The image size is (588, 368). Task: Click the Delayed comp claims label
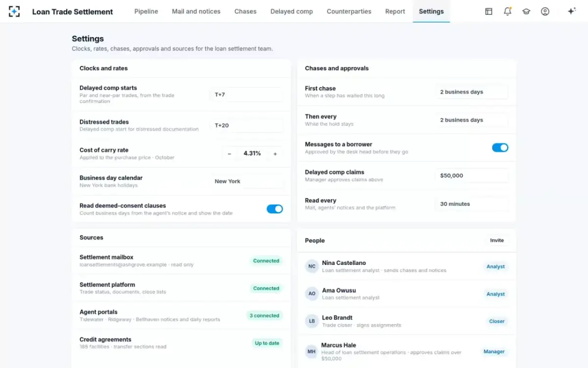click(x=335, y=172)
